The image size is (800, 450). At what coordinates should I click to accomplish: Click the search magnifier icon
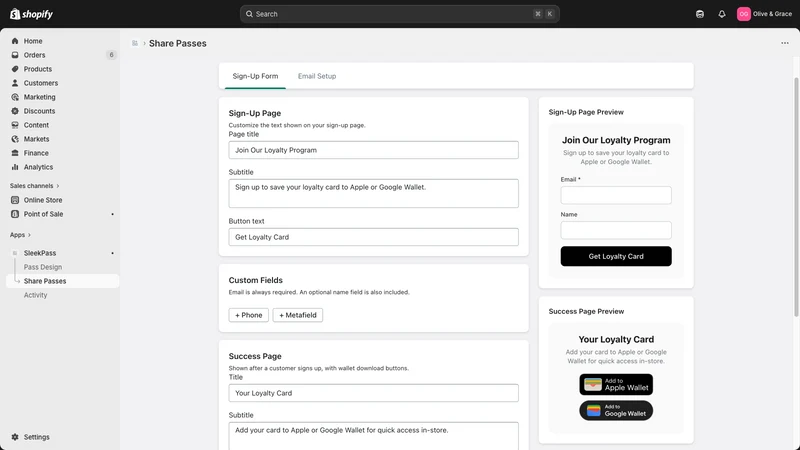[x=249, y=14]
